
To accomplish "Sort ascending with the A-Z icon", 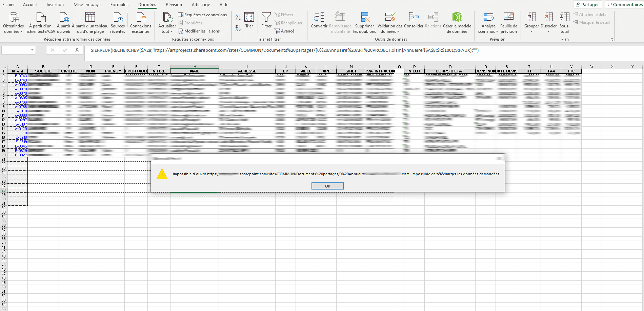I will [238, 17].
